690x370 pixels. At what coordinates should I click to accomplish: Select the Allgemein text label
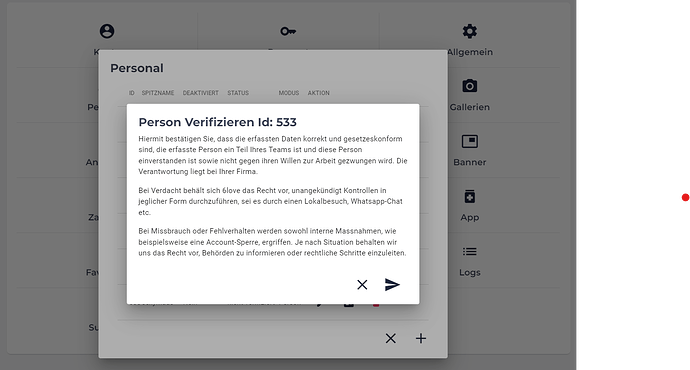tap(470, 52)
